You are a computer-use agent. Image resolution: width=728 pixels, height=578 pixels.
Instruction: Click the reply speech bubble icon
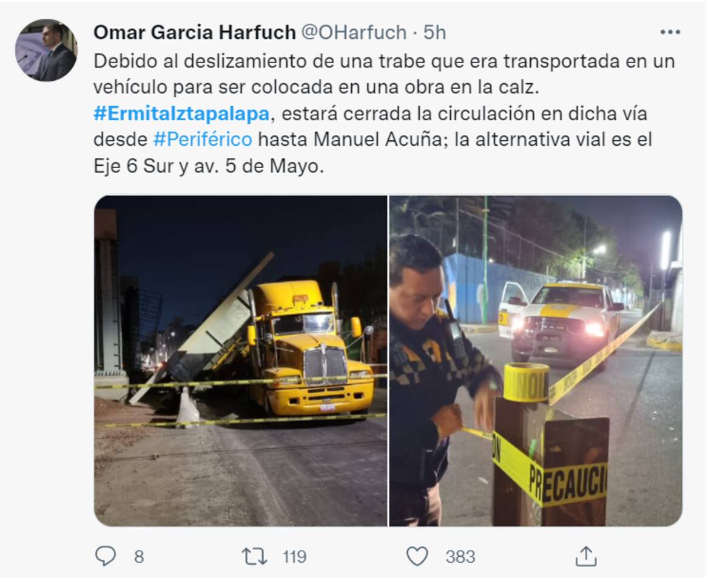click(105, 556)
